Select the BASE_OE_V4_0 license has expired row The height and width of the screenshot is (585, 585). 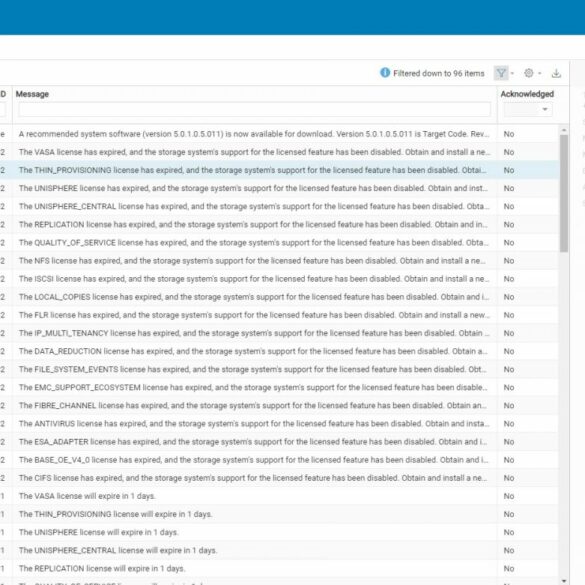[279, 460]
